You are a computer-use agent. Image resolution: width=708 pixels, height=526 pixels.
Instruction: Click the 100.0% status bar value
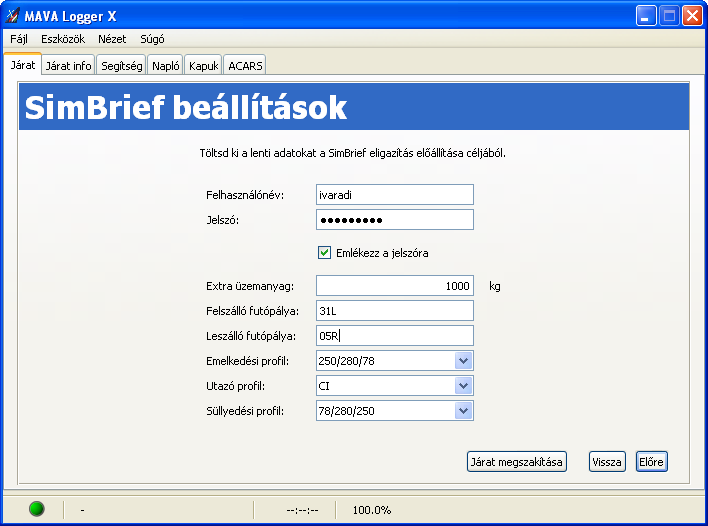click(x=372, y=510)
